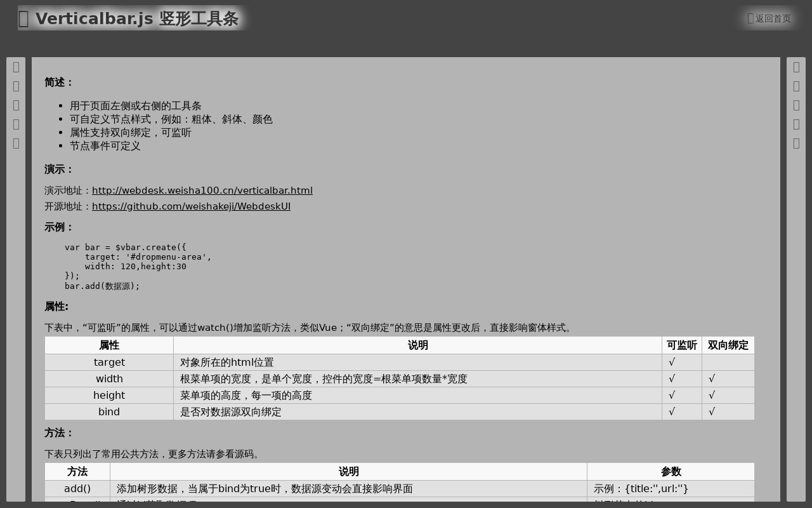Image resolution: width=812 pixels, height=508 pixels.
Task: Open the webdesk.weisha100.cn verticalbar.html demo link
Action: 202,190
